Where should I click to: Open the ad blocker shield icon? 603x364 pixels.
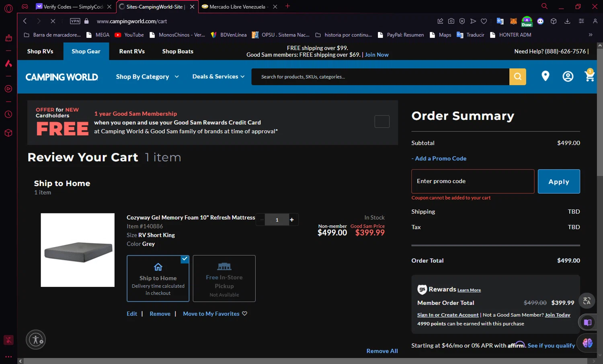(462, 21)
